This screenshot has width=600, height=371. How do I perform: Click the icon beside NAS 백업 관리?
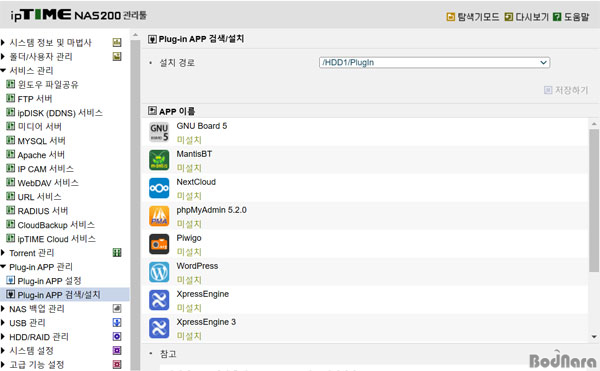tap(117, 308)
